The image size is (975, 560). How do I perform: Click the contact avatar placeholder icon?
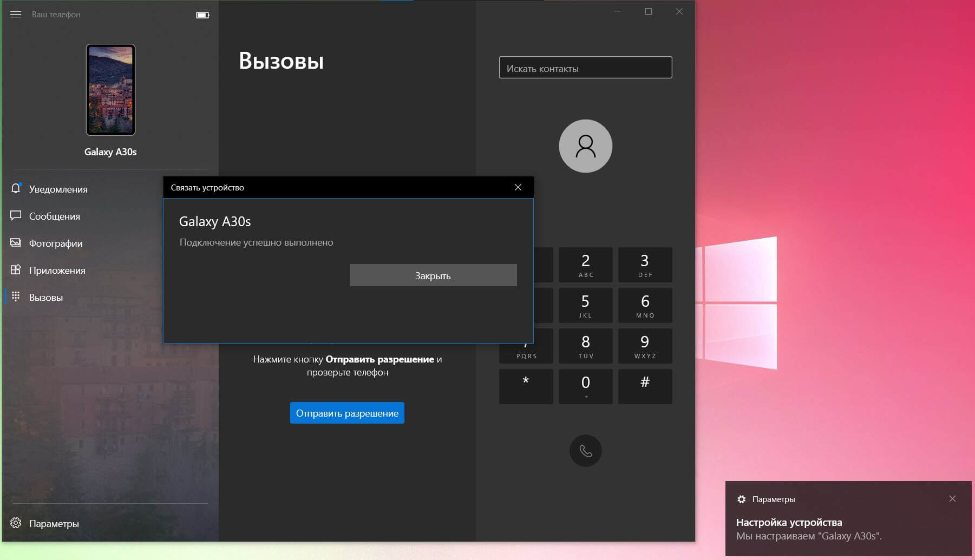click(x=585, y=146)
